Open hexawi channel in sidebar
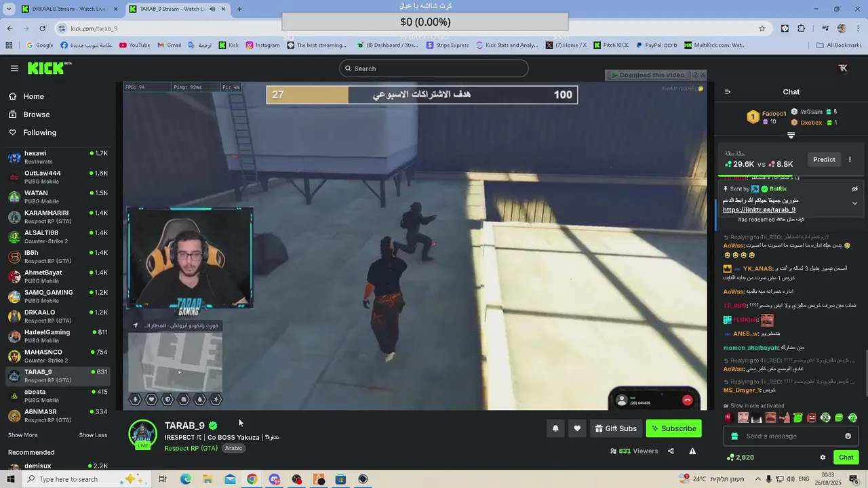This screenshot has width=868, height=488. click(x=58, y=157)
